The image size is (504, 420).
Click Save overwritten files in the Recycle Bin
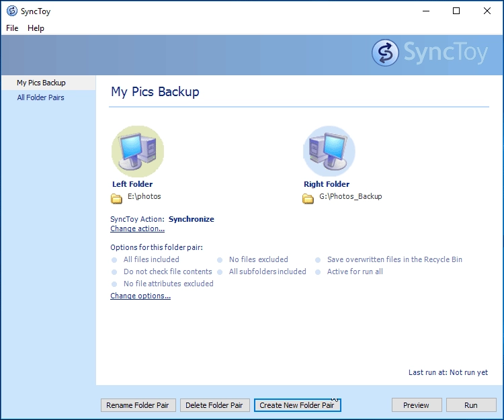tap(394, 259)
